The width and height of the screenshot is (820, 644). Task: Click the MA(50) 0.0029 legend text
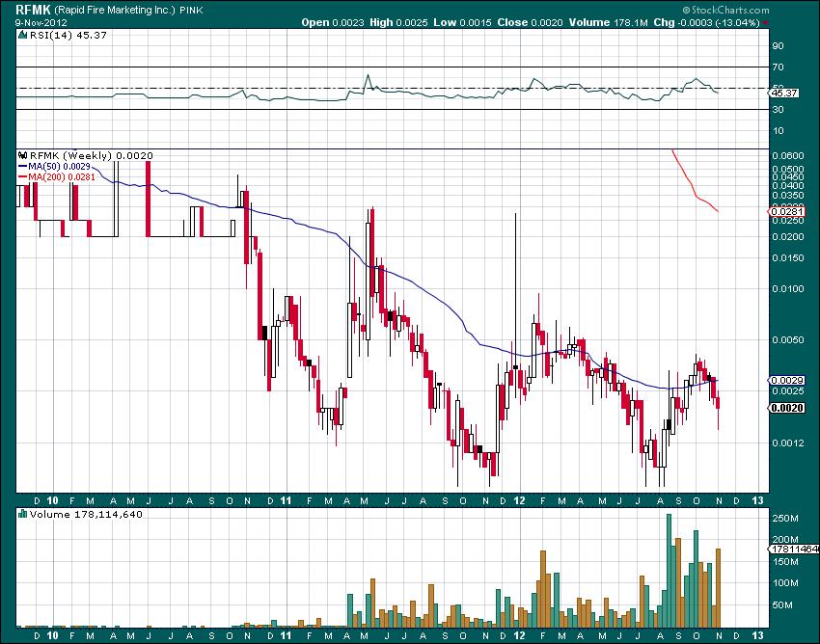[59, 166]
